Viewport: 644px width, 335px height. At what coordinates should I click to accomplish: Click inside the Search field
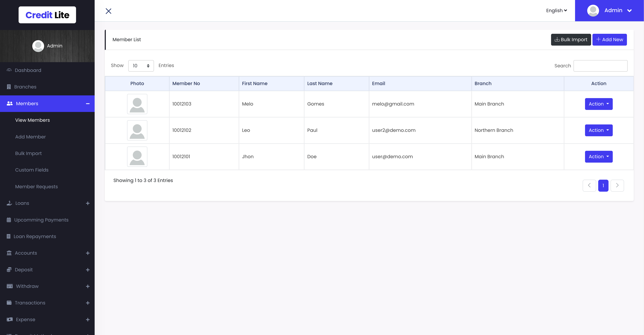click(601, 66)
